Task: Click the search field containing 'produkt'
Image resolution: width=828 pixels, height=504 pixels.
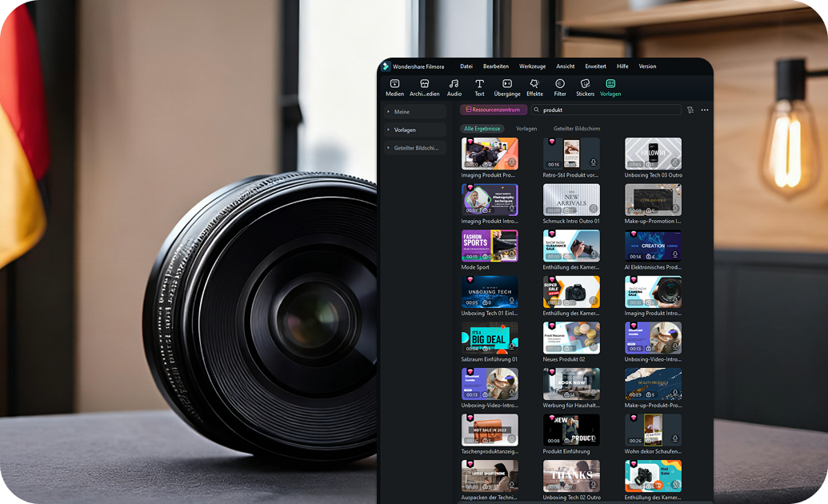Action: pyautogui.click(x=608, y=110)
